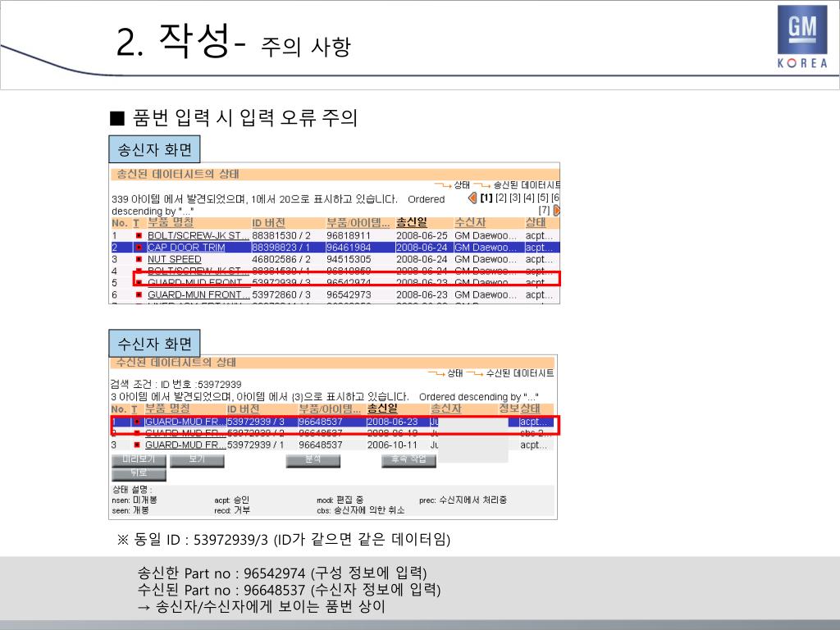Go to page [7] of sender list
The height and width of the screenshot is (630, 840).
pos(545,211)
